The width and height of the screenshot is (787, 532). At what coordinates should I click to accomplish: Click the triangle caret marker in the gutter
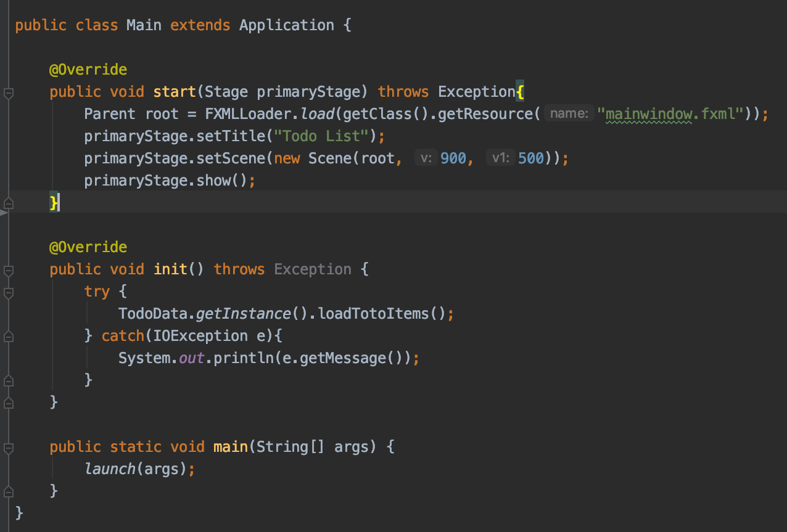[3, 213]
